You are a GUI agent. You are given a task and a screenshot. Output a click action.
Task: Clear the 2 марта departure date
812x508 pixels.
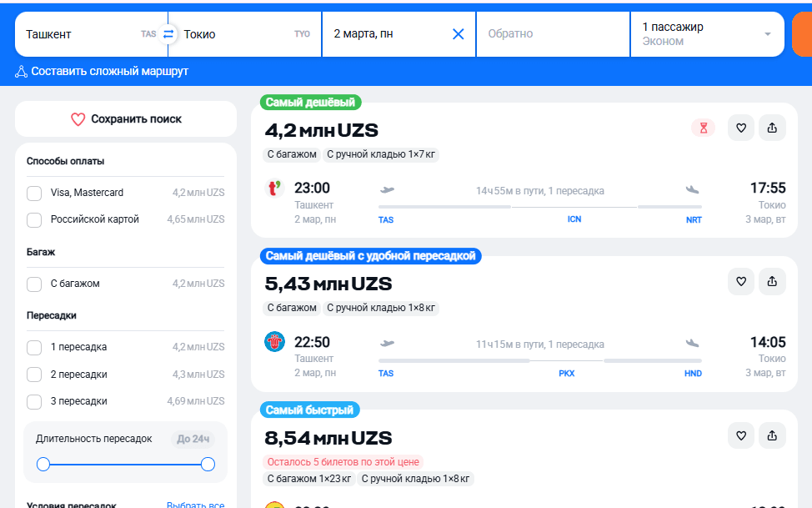(459, 34)
